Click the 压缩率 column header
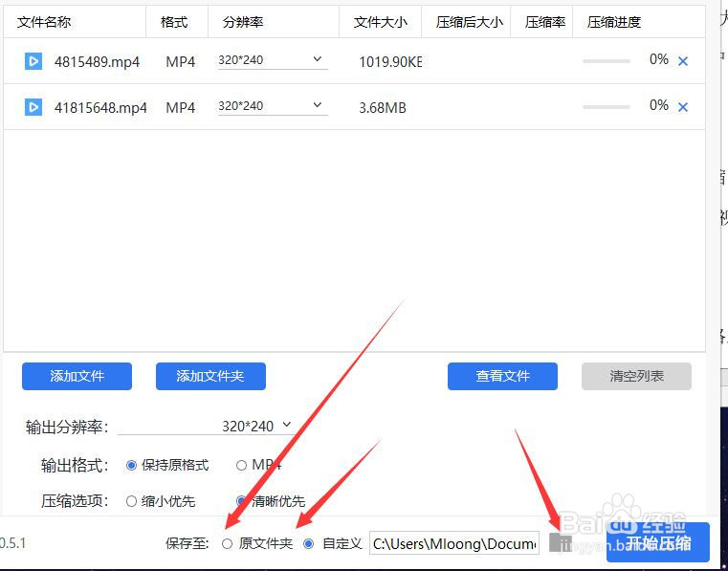The height and width of the screenshot is (571, 728). pyautogui.click(x=545, y=22)
